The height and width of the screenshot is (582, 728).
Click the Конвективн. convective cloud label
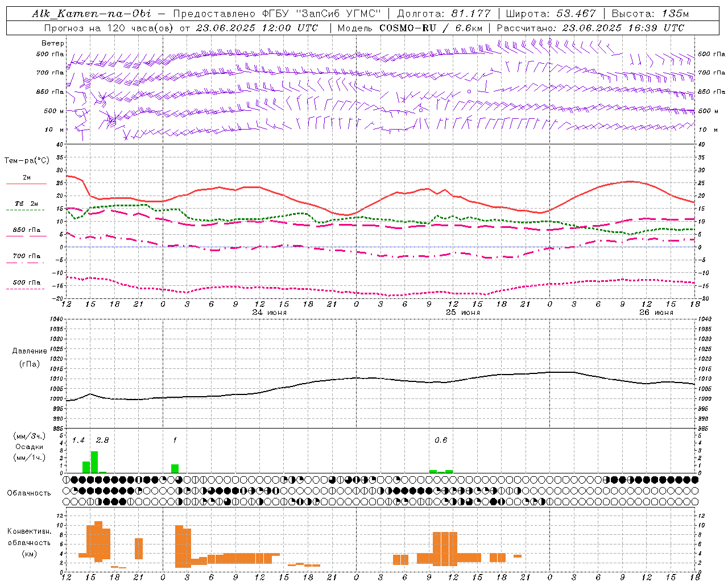coord(29,531)
